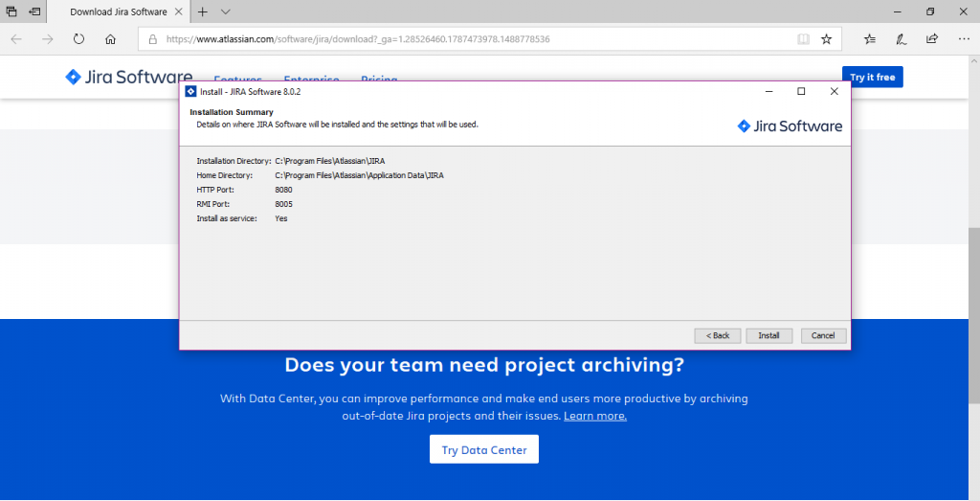980x501 pixels.
Task: Open a new tab with plus icon
Action: pos(203,11)
